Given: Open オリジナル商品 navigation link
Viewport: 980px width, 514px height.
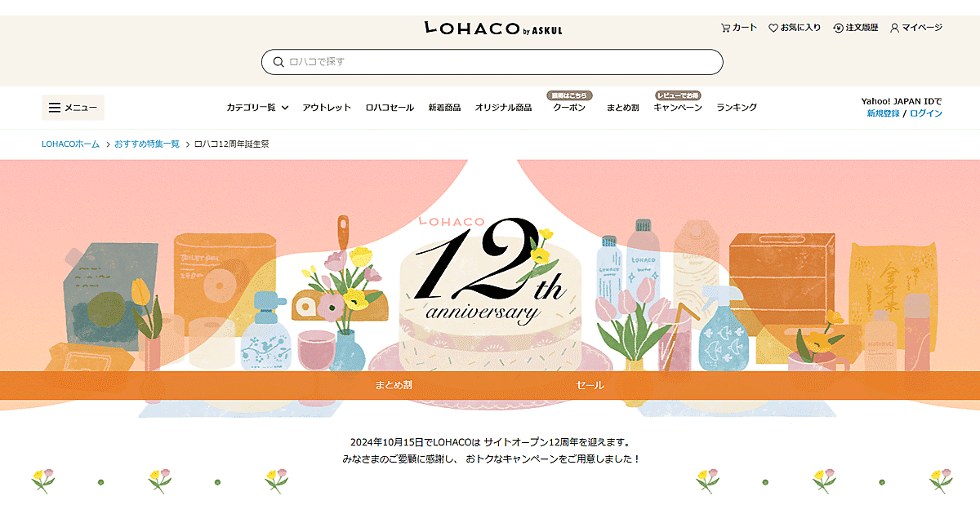Looking at the screenshot, I should pos(503,108).
